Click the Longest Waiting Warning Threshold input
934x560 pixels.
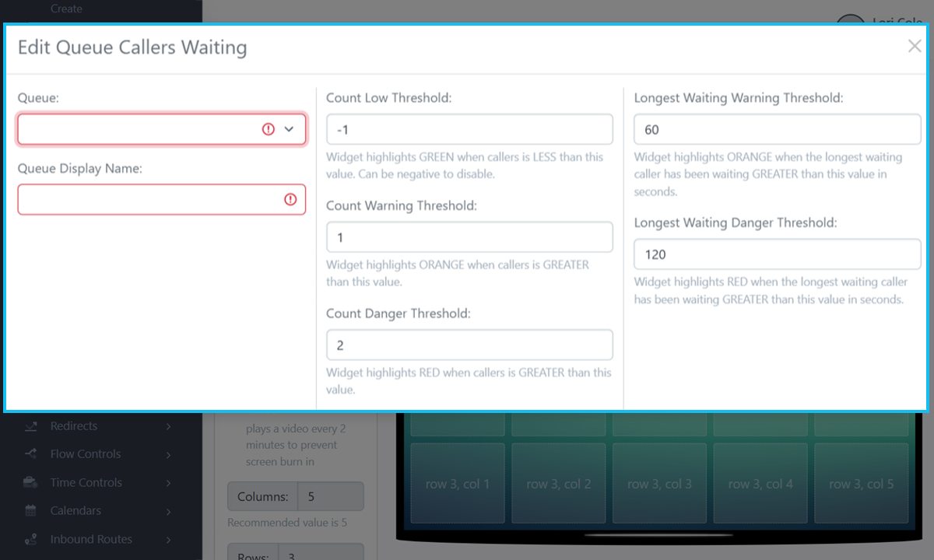[778, 129]
